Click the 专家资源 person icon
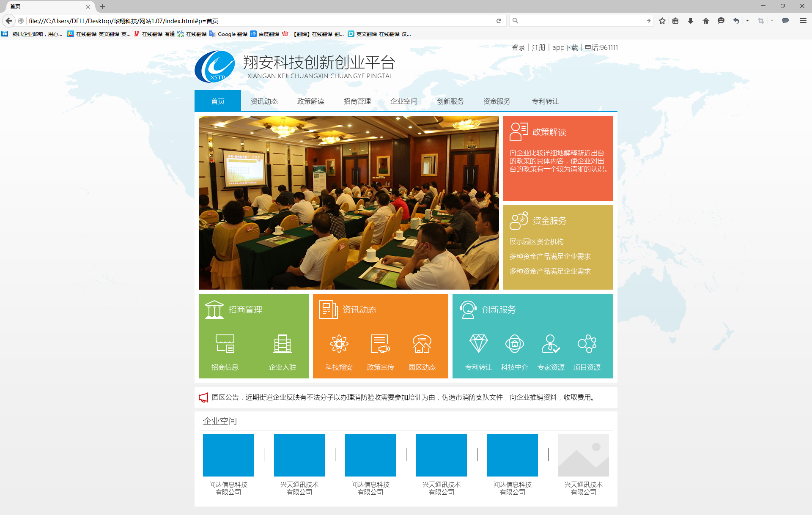812x515 pixels. pyautogui.click(x=550, y=344)
